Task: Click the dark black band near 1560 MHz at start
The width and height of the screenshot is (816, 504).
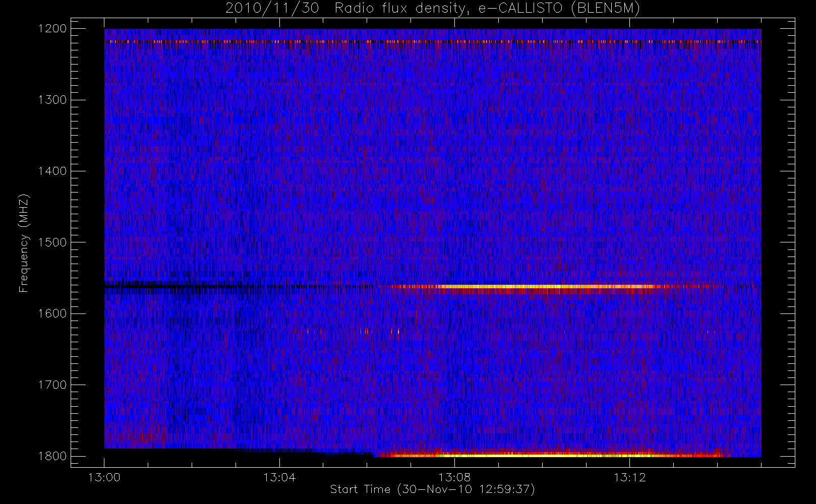Action: [171, 286]
